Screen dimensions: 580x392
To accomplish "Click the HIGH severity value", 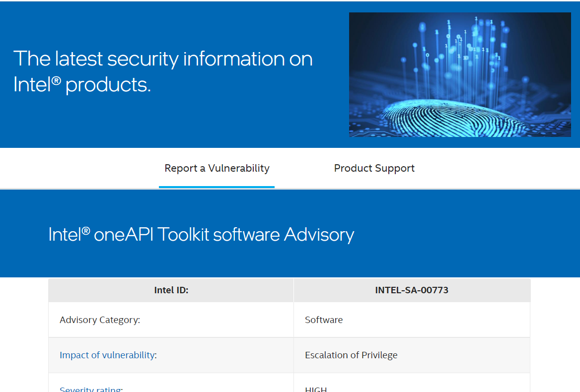I will point(316,389).
